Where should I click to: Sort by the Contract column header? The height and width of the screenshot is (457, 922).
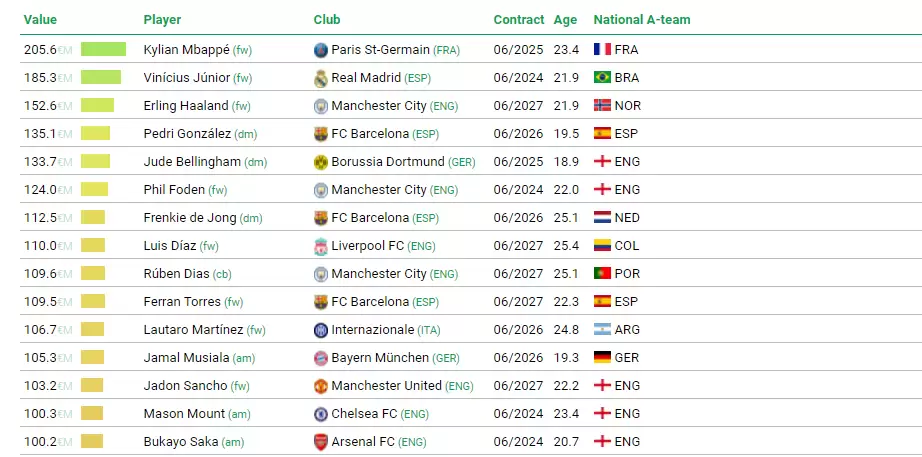[518, 20]
